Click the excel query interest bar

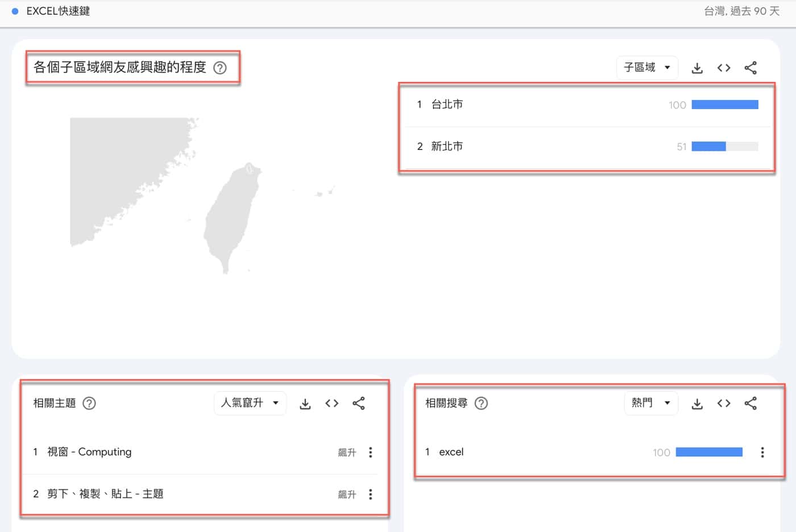coord(709,452)
